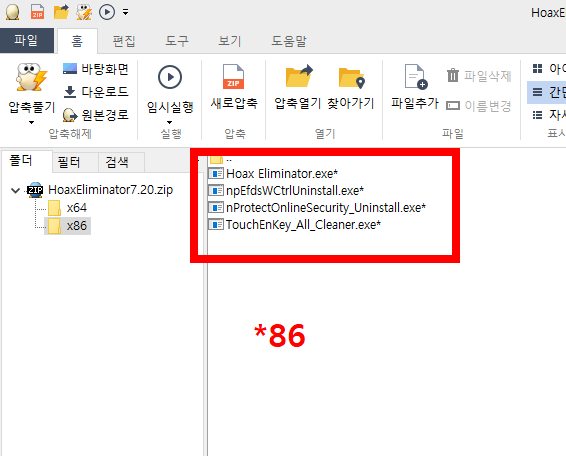
Task: Extract to 바탕화면 desktop
Action: (96, 69)
